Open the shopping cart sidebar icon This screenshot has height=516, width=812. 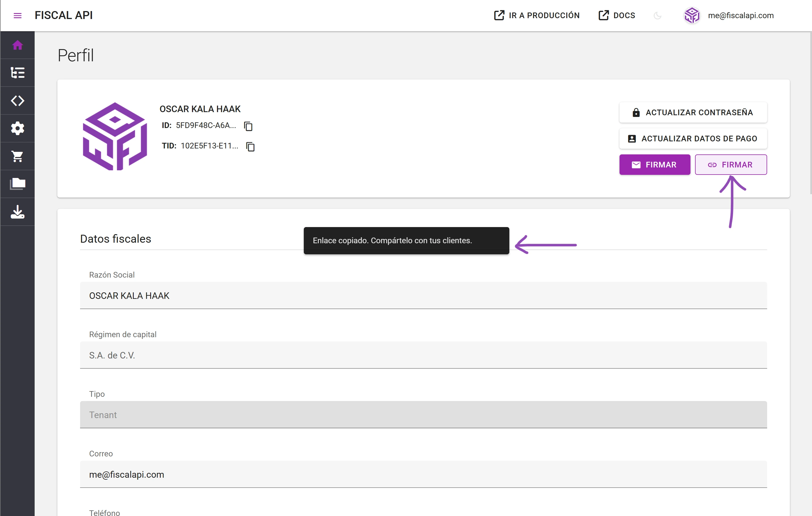18,156
